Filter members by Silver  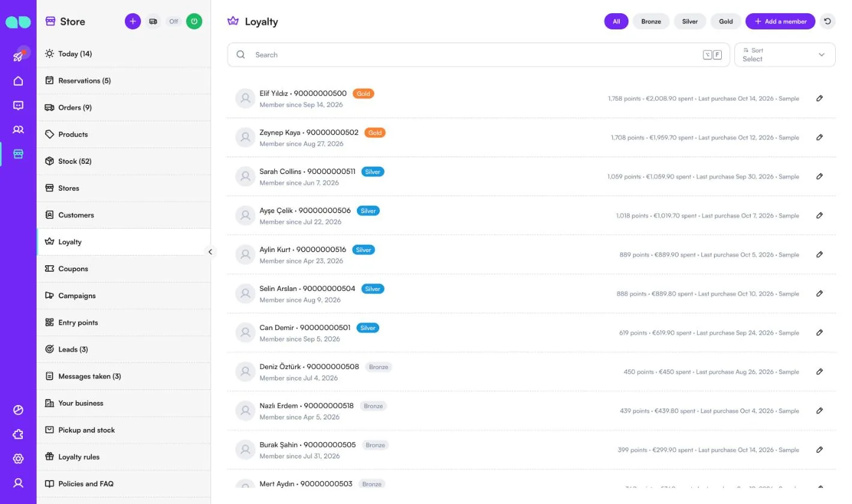690,22
